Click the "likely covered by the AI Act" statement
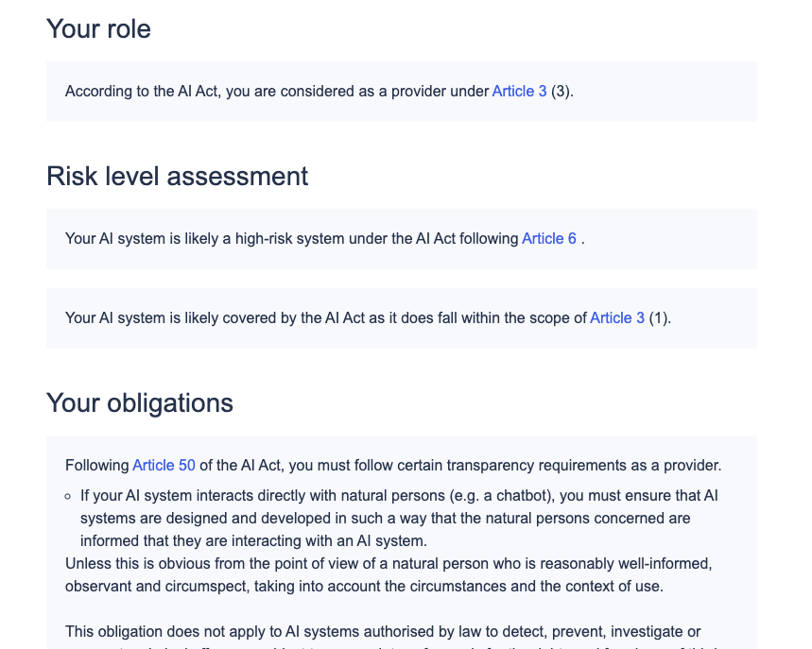 tap(284, 318)
